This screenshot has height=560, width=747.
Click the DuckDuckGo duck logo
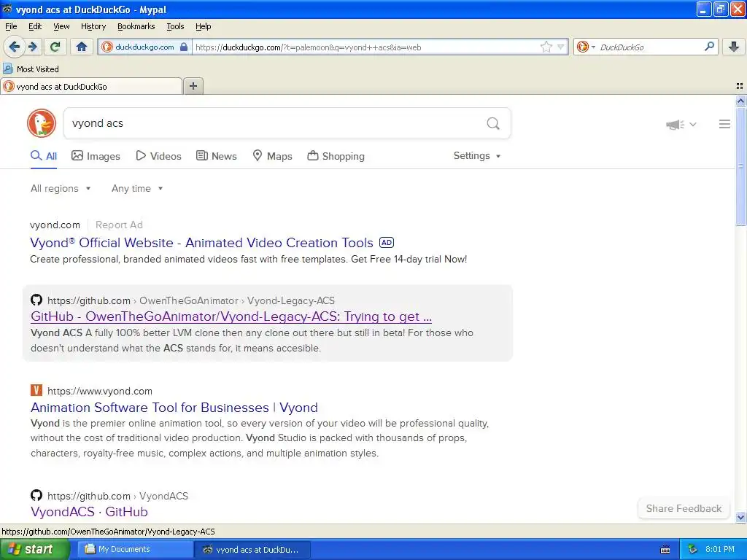coord(42,123)
